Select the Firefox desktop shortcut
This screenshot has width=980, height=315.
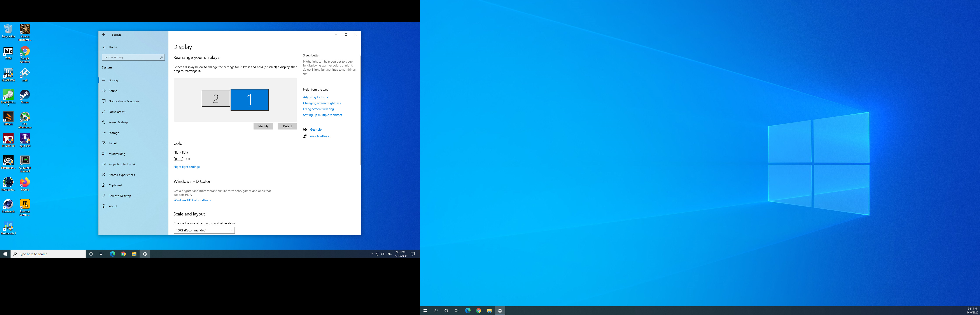tap(25, 184)
